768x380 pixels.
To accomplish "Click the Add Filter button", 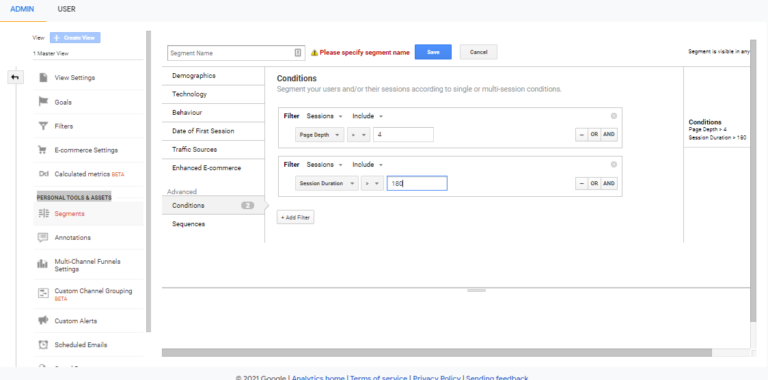I will coord(295,217).
